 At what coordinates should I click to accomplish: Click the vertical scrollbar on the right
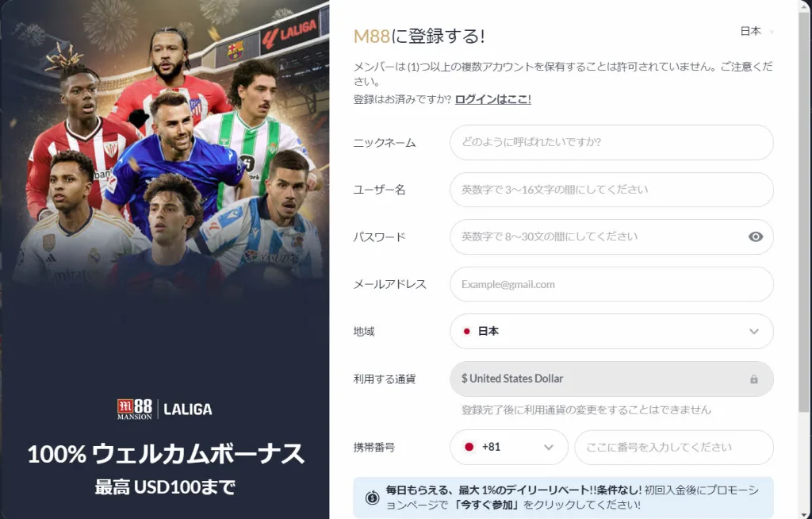[804, 207]
